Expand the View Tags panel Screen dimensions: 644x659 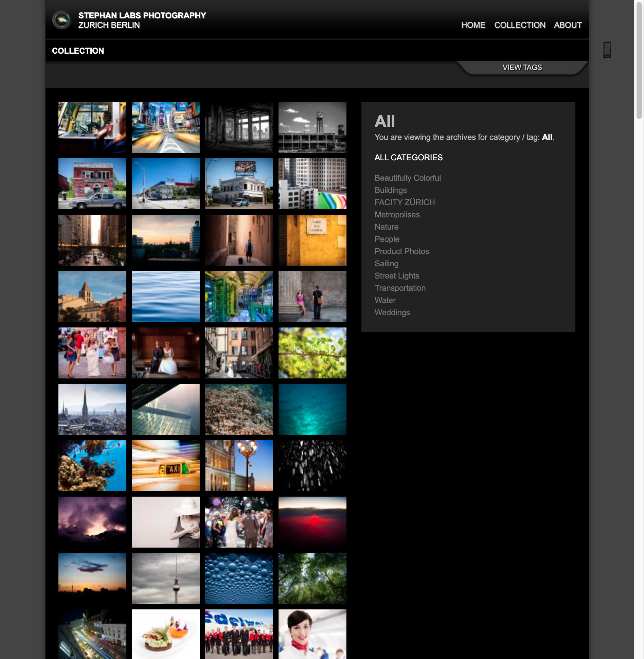click(x=522, y=68)
